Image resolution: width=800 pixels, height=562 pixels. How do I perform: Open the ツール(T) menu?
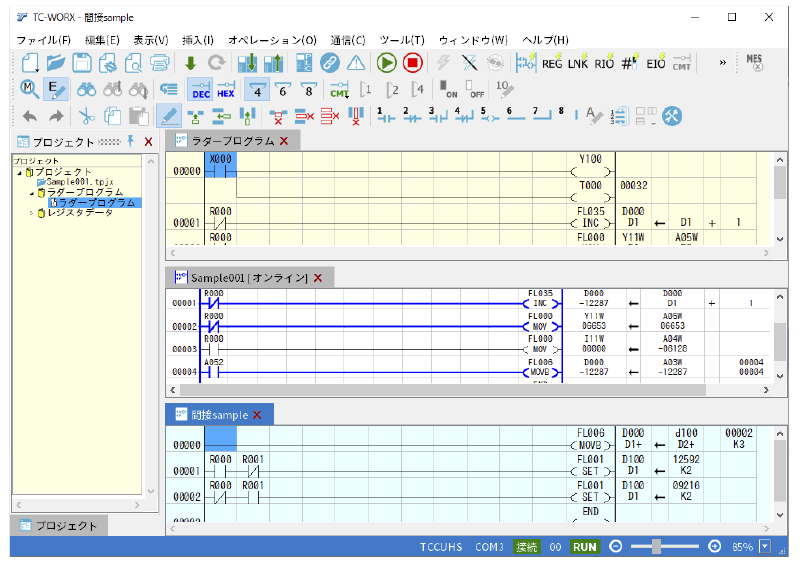[402, 40]
